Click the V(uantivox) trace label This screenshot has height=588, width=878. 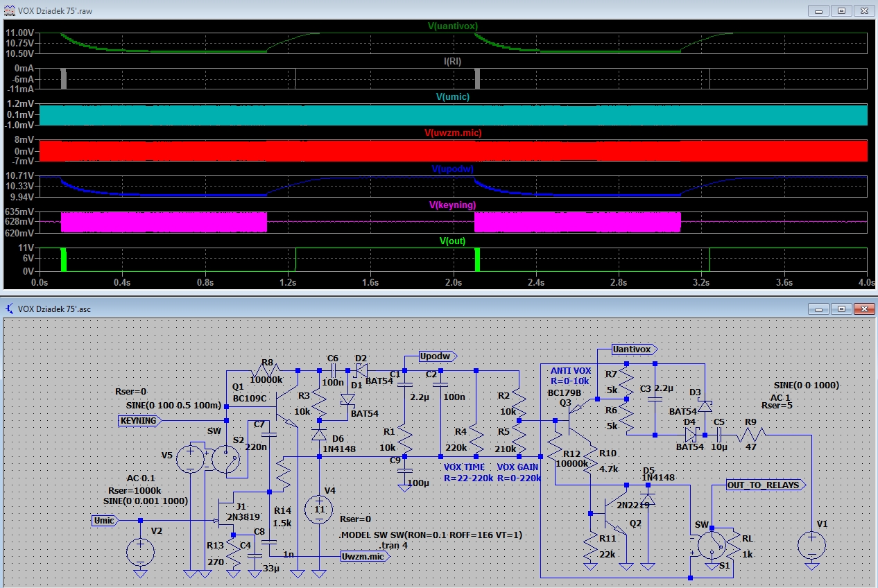coord(453,26)
